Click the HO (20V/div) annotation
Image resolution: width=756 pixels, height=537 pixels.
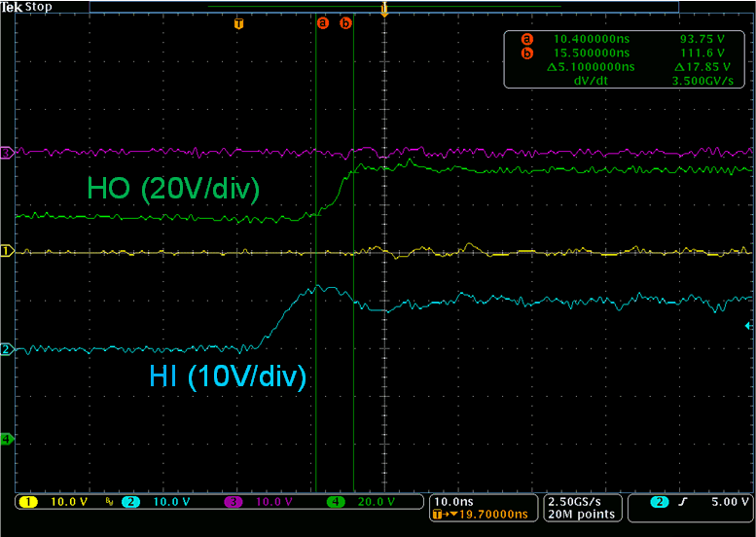pos(173,189)
